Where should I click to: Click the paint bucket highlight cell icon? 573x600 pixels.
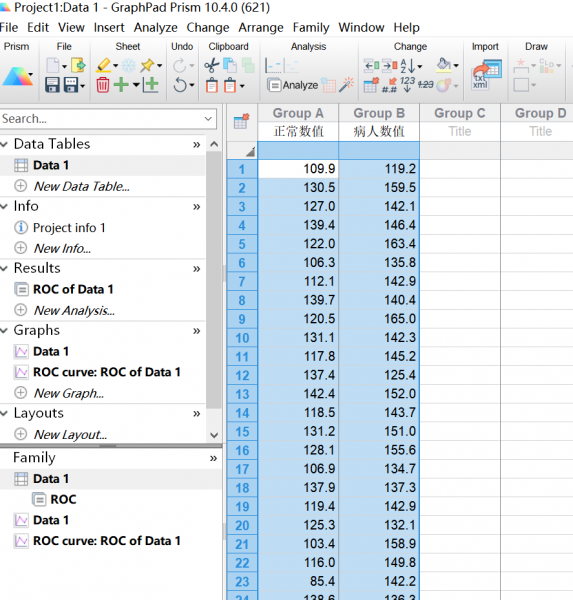pyautogui.click(x=443, y=65)
